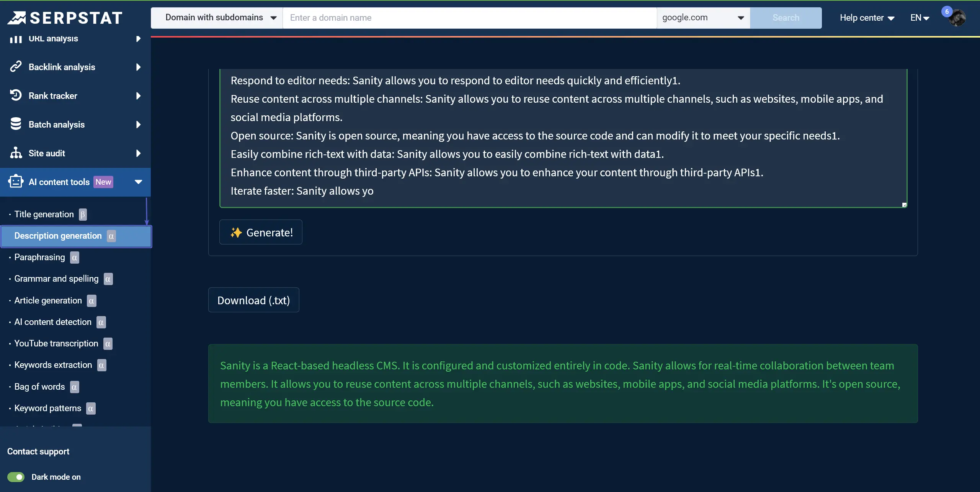
Task: Click the AI content tools menu label
Action: tap(59, 182)
